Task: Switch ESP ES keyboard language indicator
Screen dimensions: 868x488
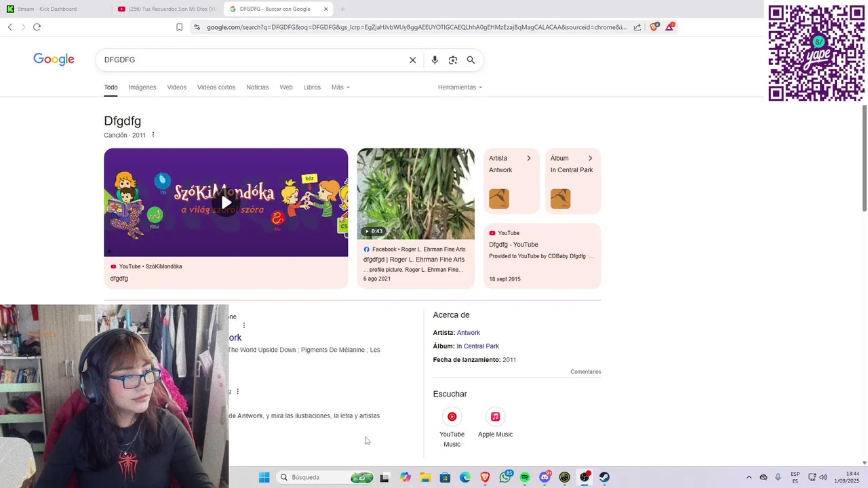Action: coord(795,477)
